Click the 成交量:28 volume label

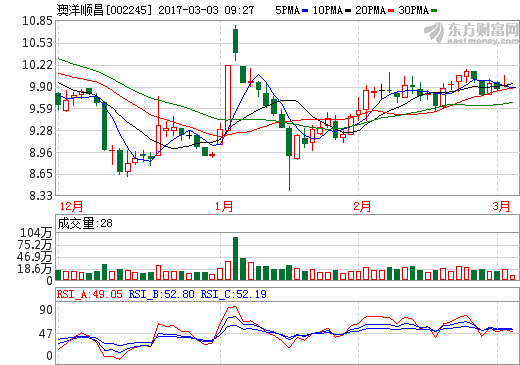85,223
